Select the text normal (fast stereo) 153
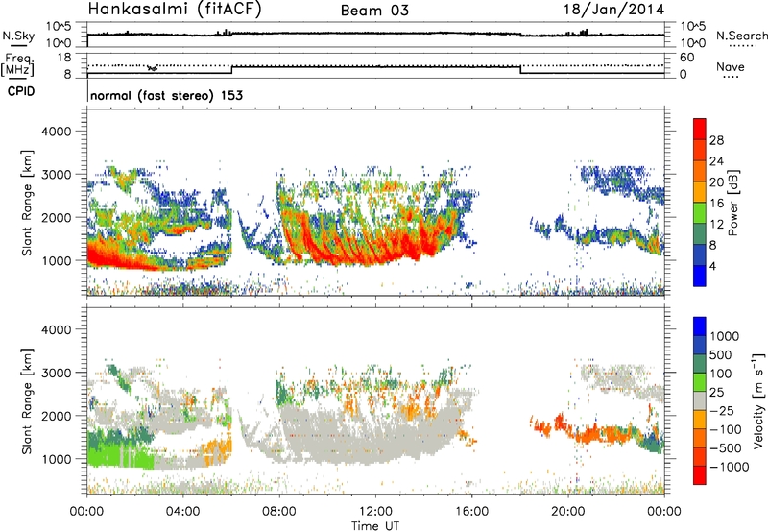 tap(166, 95)
